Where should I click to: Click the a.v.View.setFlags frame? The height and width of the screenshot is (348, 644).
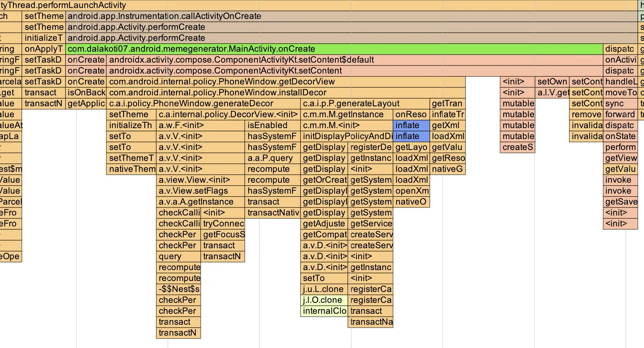200,191
